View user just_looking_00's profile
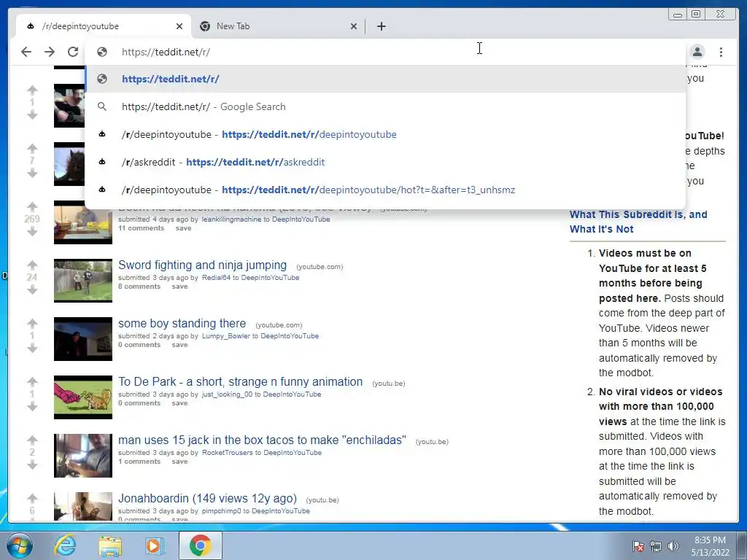 tap(228, 394)
